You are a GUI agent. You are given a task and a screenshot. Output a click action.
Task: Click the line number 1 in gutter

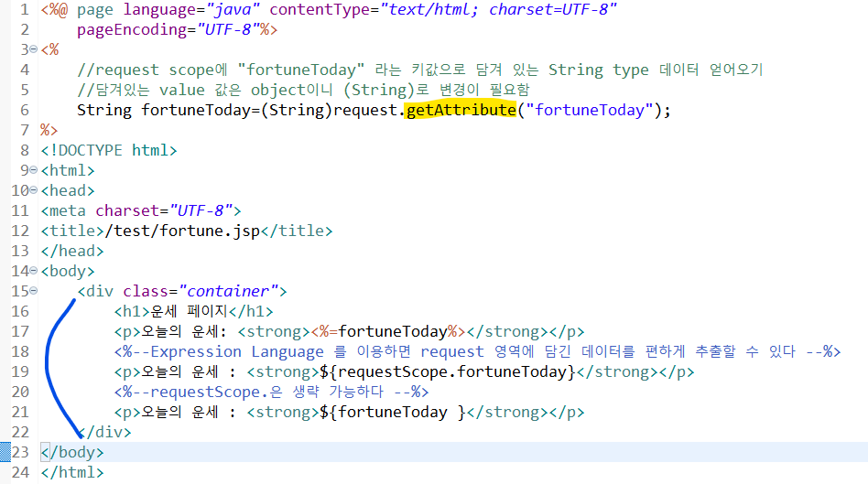(25, 9)
